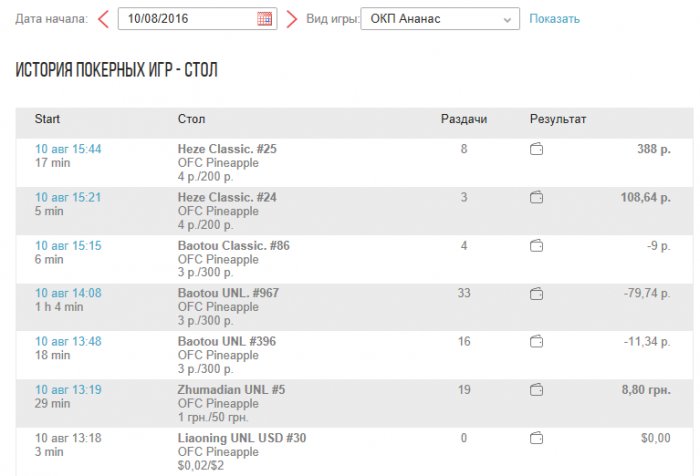
Task: Click the Показать link
Action: click(x=554, y=19)
